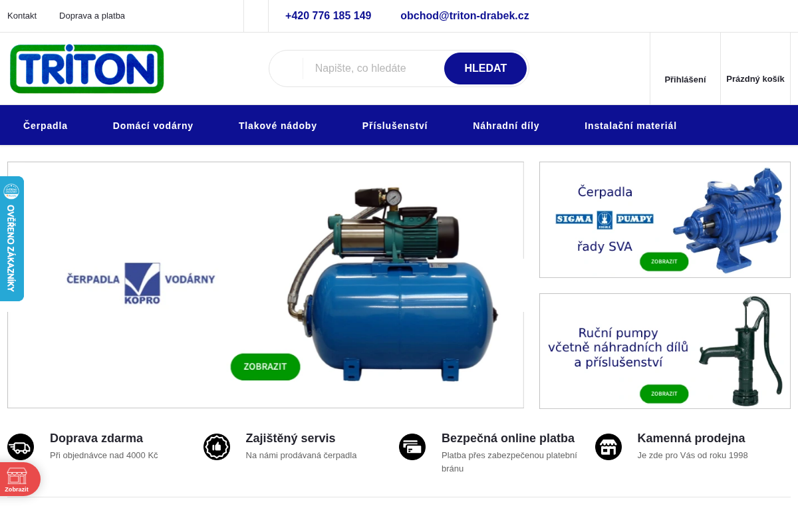This screenshot has height=532, width=798.
Task: Click Zobrazit on the Sigma Pumpy banner
Action: pyautogui.click(x=664, y=261)
